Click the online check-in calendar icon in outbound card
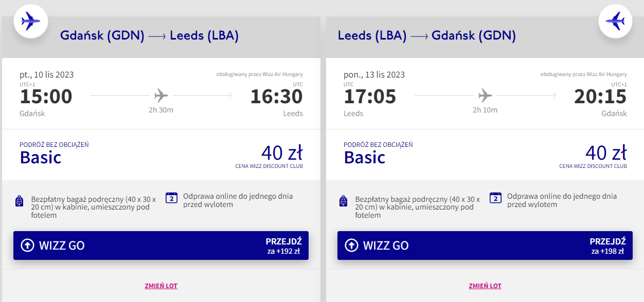The image size is (644, 302). (171, 198)
